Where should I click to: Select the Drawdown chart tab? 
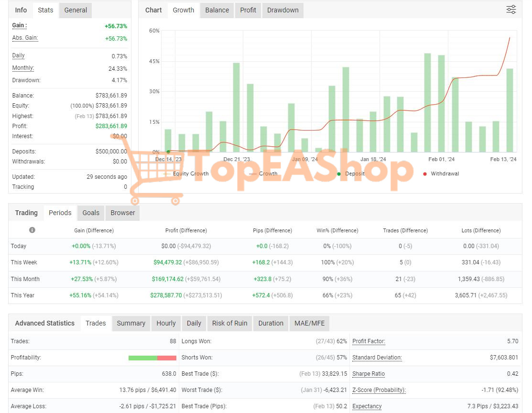coord(282,10)
